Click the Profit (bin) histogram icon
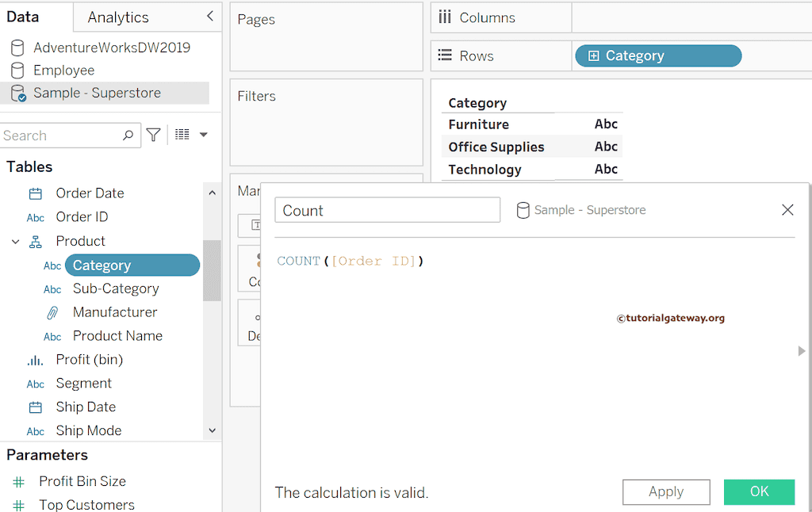 tap(36, 360)
